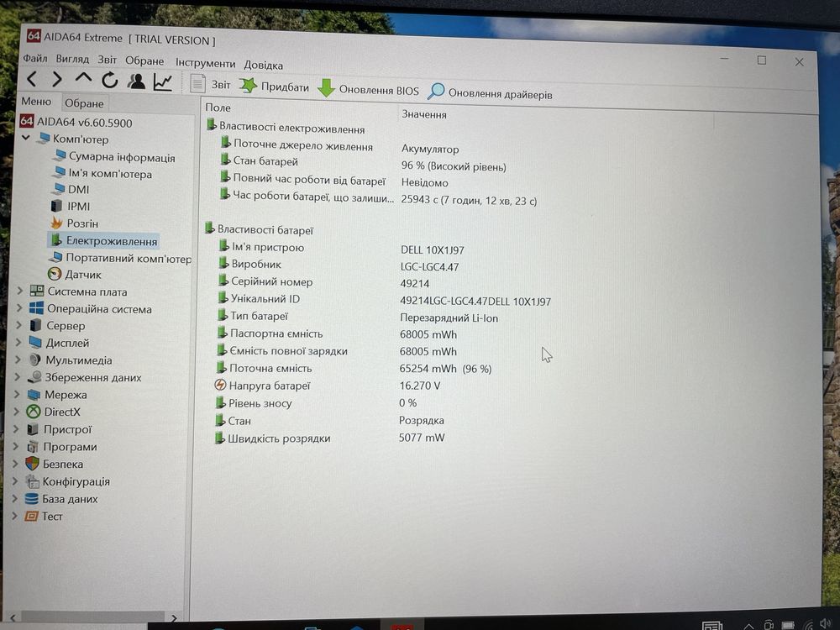The height and width of the screenshot is (630, 840).
Task: Click Оновлення драйверів toolbar button
Action: pos(490,92)
